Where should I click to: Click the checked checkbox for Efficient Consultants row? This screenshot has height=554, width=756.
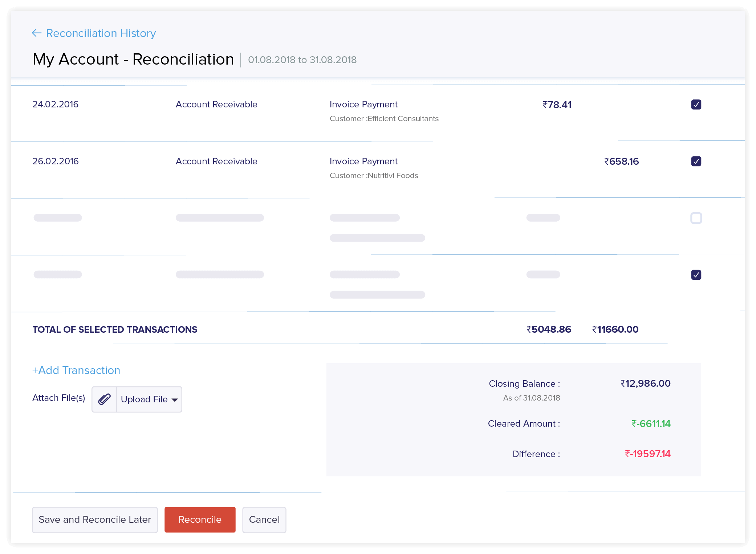(696, 104)
